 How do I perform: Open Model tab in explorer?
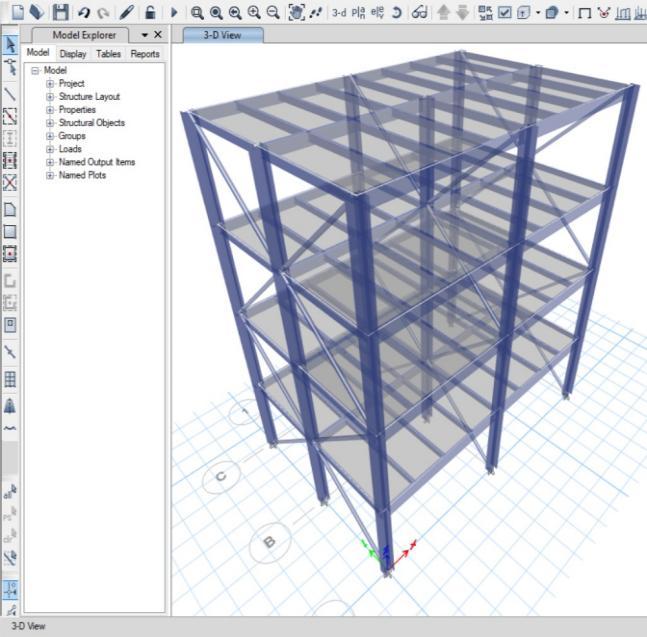coord(38,52)
